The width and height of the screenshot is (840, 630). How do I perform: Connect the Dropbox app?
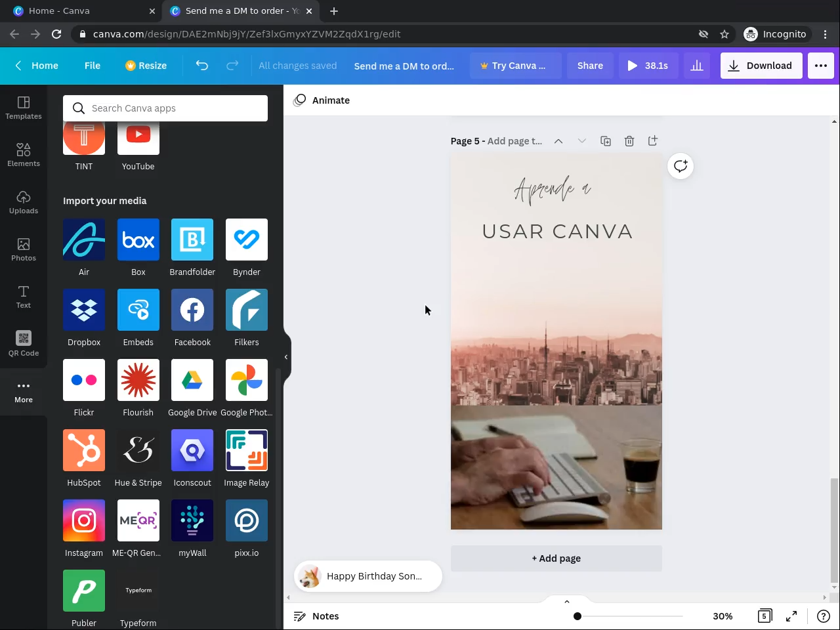click(x=84, y=310)
